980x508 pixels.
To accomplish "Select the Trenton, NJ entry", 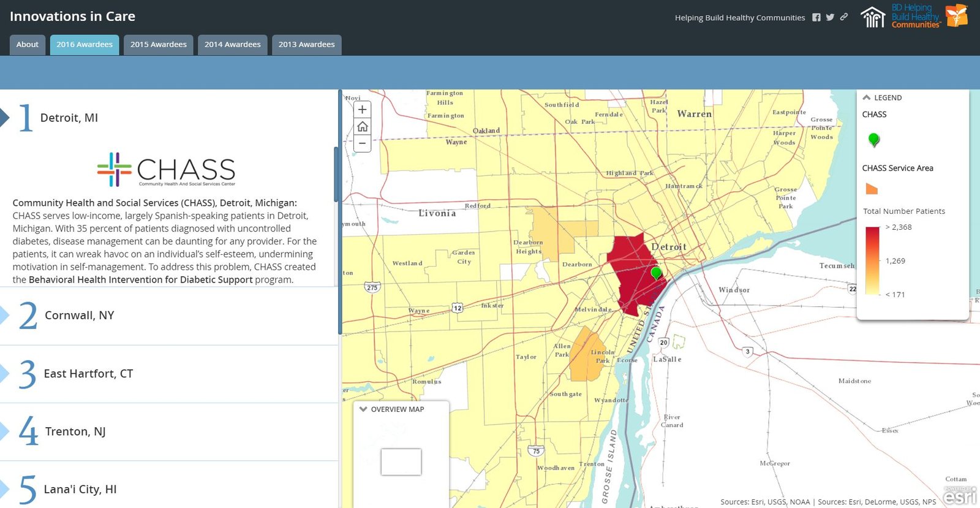I will 75,431.
